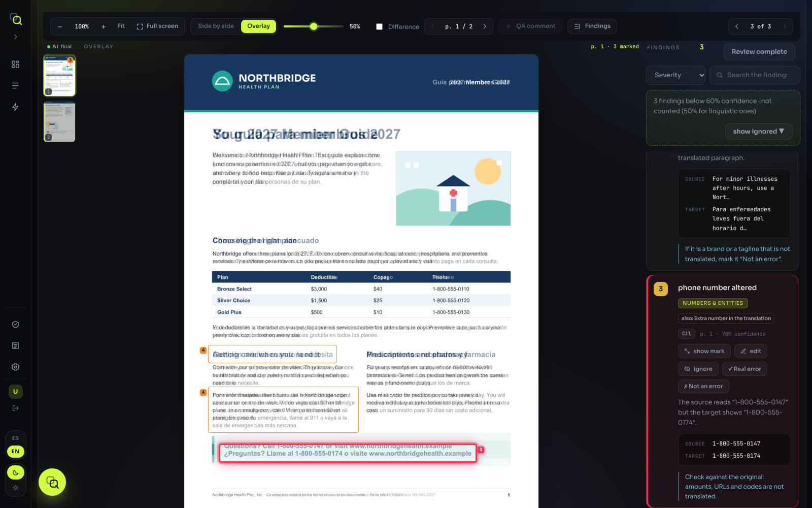
Task: Click the U user avatar
Action: coord(16,392)
